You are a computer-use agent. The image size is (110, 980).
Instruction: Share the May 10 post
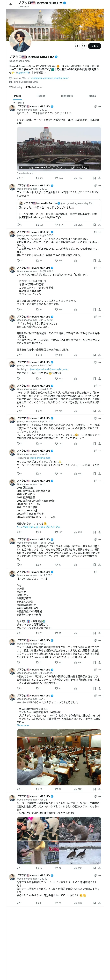[x=99, y=903]
